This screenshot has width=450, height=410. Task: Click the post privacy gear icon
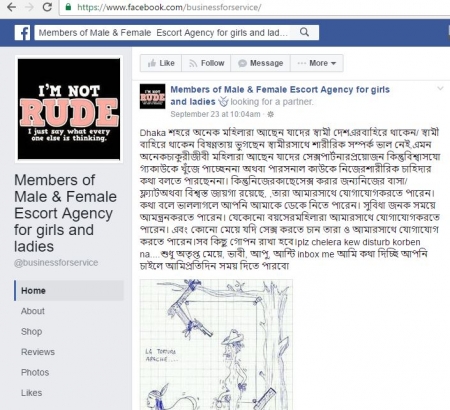270,114
